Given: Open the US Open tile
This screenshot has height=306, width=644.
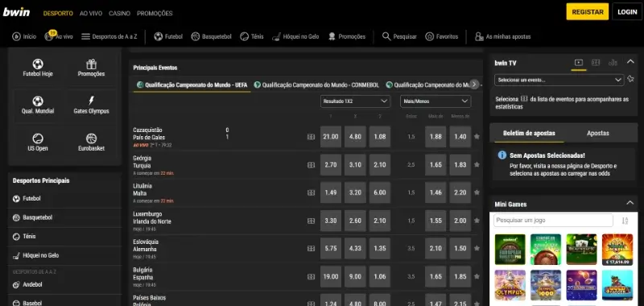Looking at the screenshot, I should (38, 143).
